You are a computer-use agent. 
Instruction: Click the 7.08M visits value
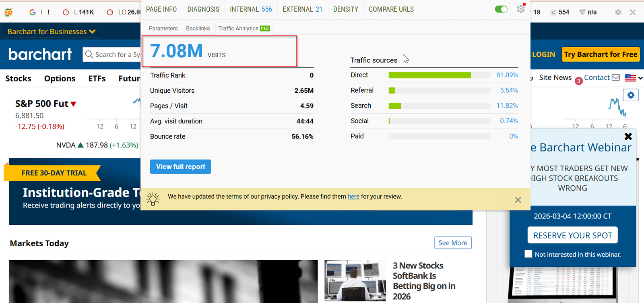click(176, 51)
